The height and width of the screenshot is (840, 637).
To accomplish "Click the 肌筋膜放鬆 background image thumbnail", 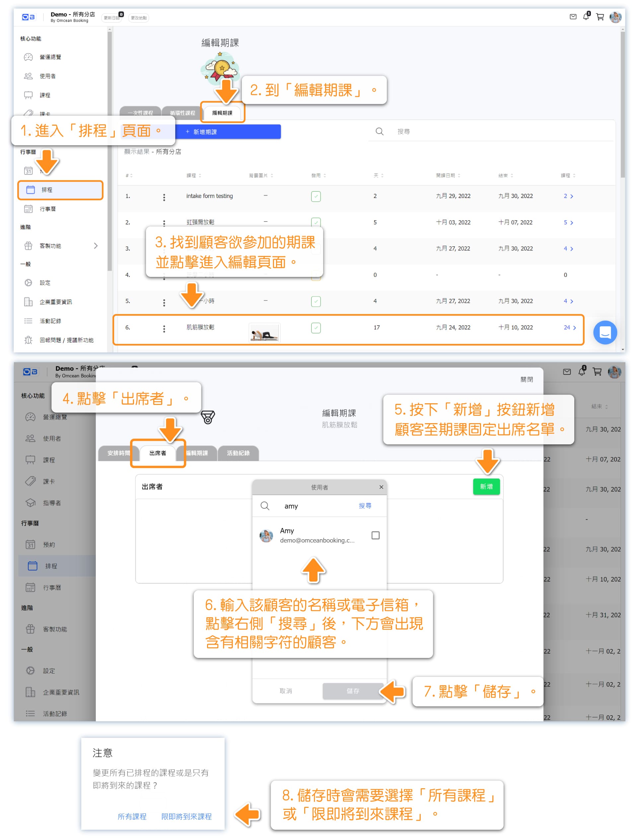I will tap(264, 333).
